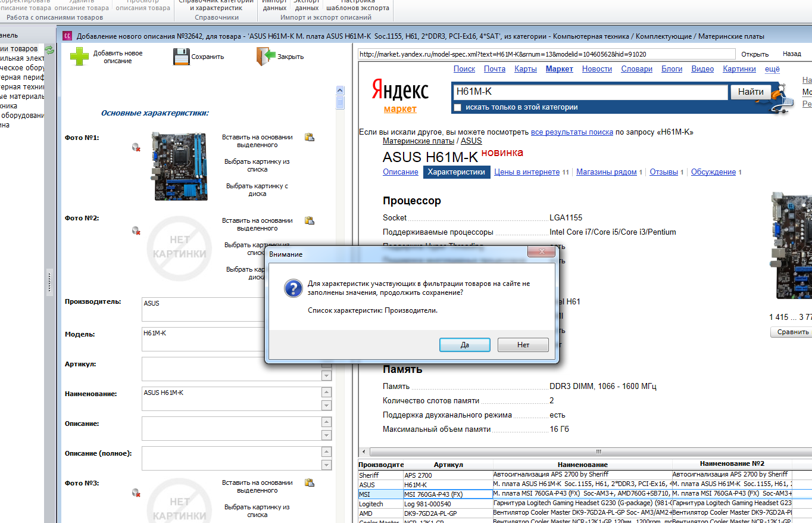Click the green refresh arrows icon

(x=49, y=50)
